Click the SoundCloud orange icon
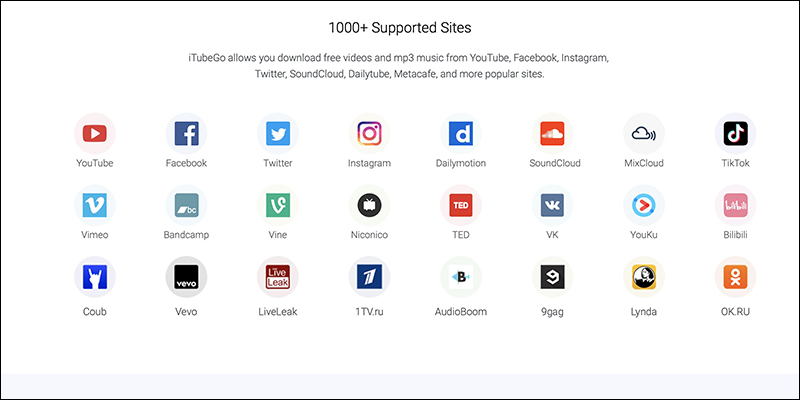Screen dimensions: 800x400 coord(552,133)
